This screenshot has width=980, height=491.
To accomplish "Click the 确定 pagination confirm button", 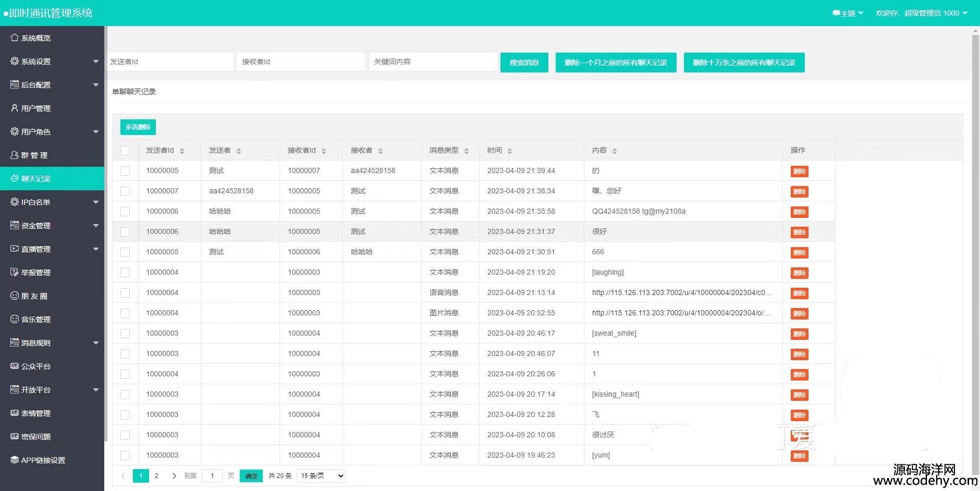I will (x=251, y=476).
